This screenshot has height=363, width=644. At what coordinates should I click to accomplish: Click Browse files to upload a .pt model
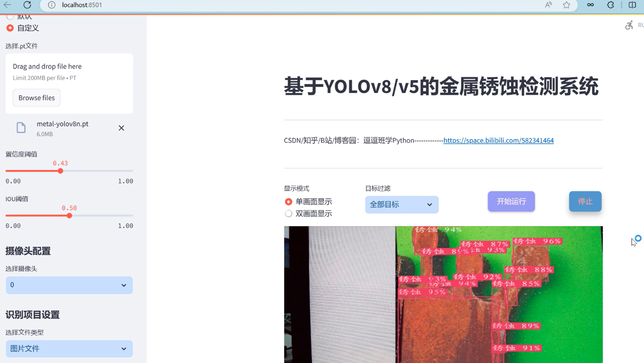[36, 97]
